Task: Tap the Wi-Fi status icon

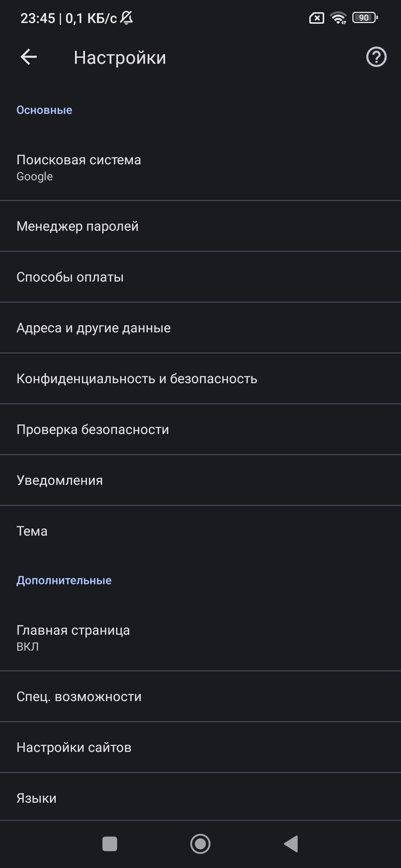Action: point(338,18)
